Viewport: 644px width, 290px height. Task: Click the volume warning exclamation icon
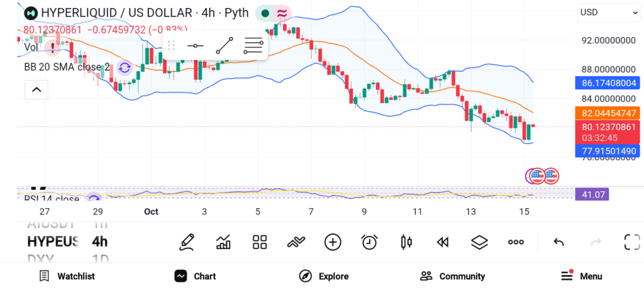[x=53, y=48]
